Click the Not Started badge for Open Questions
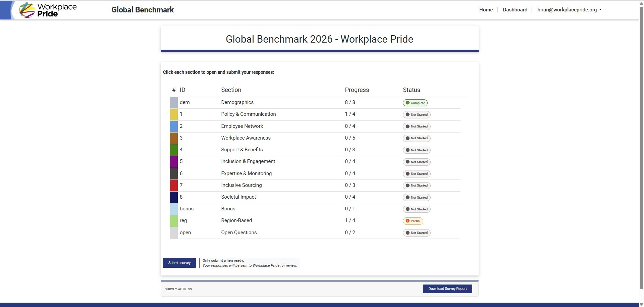 click(x=417, y=233)
